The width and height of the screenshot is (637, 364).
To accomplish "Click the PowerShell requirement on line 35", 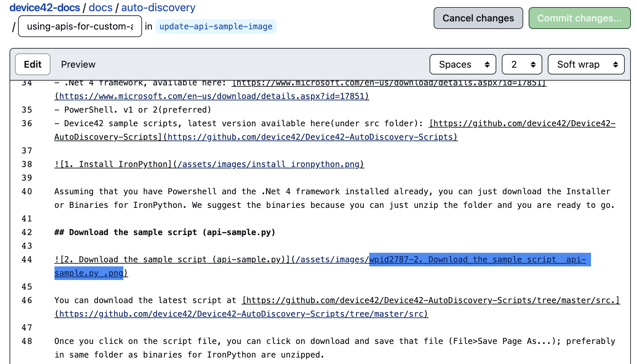I will click(133, 110).
